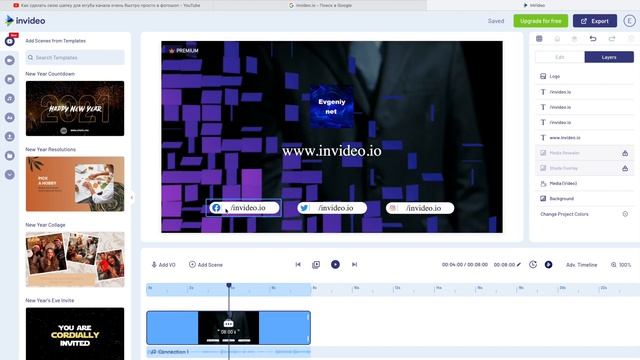Skip to the next scene

tap(354, 264)
